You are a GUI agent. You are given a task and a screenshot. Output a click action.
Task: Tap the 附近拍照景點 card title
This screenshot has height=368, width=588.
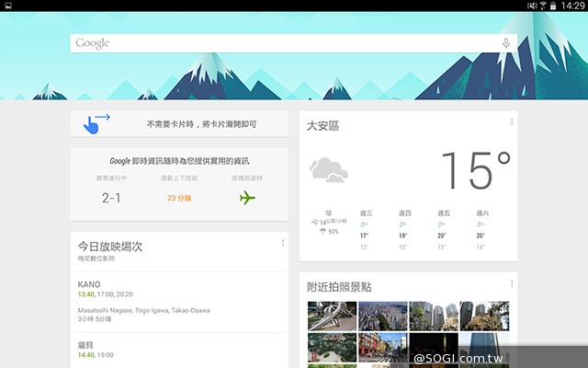[339, 287]
